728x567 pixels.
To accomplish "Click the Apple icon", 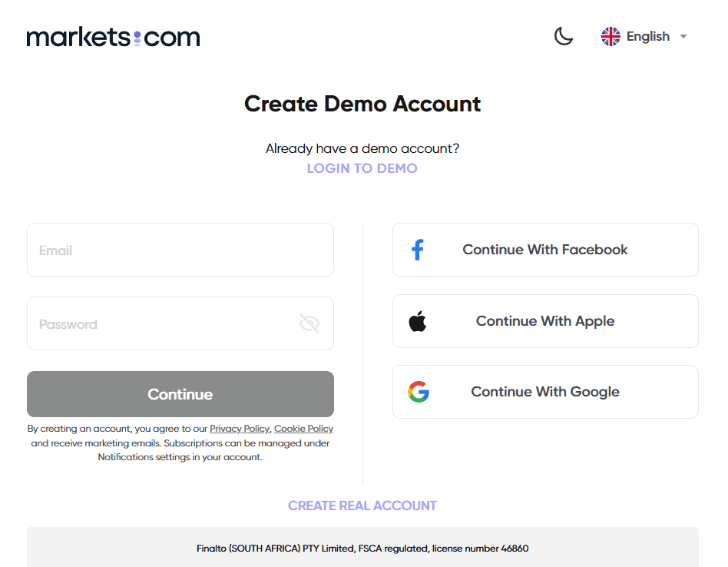I will pos(418,320).
